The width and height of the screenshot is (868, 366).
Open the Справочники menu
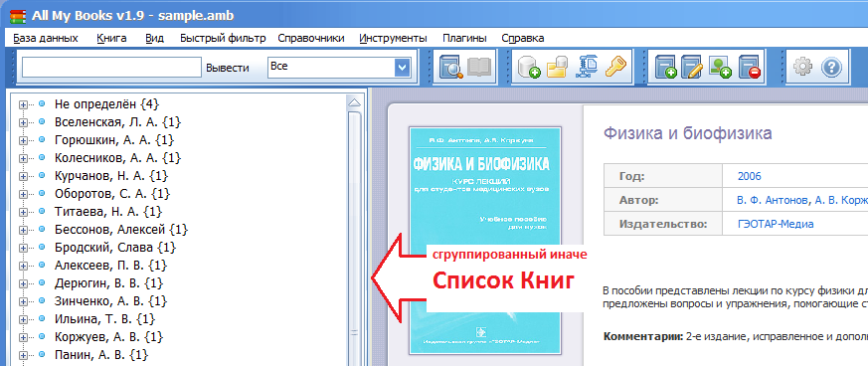311,38
